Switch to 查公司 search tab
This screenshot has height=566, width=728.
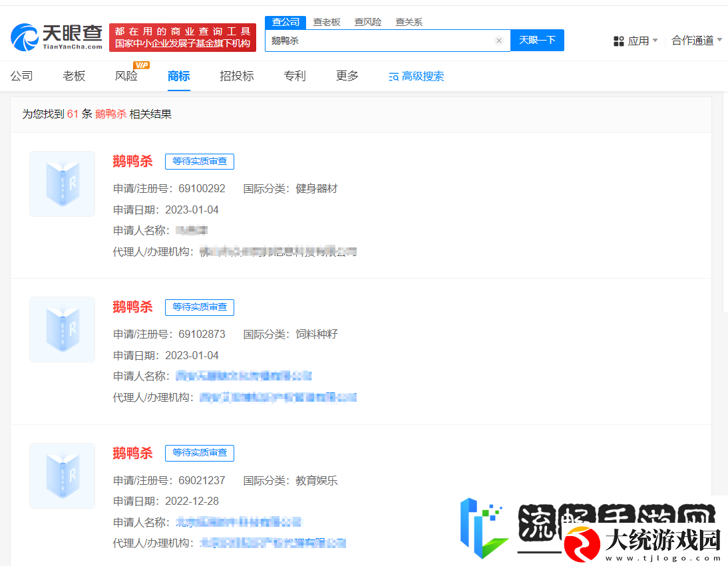(x=285, y=22)
